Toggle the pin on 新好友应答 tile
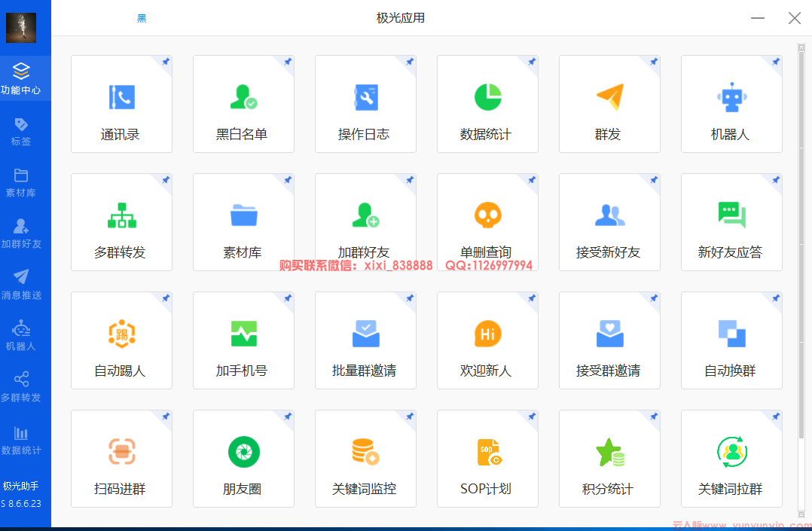 tap(776, 180)
